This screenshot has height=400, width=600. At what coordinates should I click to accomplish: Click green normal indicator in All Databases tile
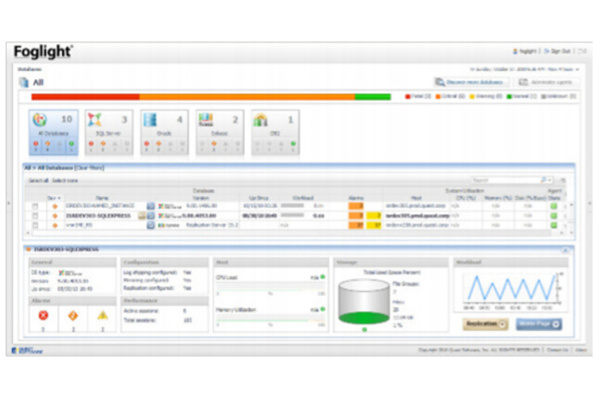click(x=71, y=144)
